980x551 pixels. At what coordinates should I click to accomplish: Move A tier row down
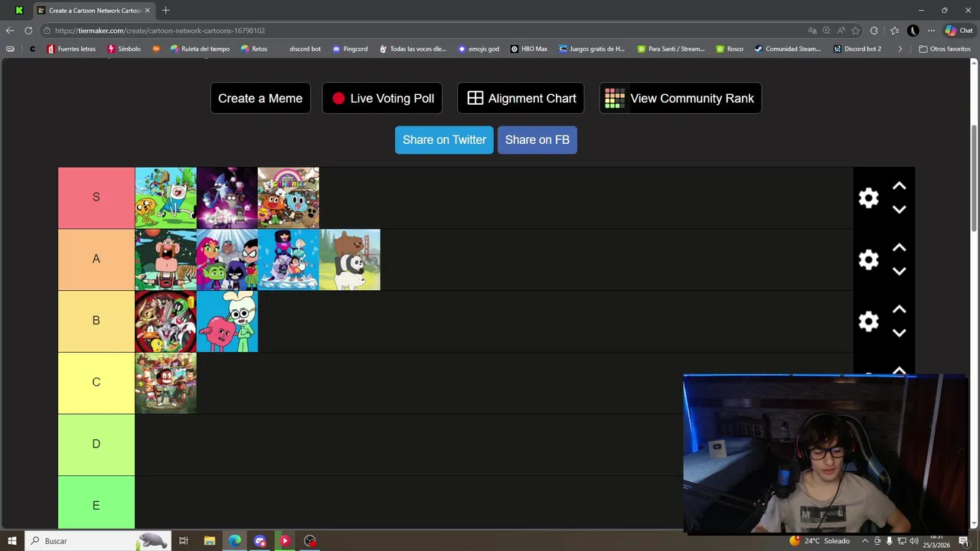click(900, 272)
